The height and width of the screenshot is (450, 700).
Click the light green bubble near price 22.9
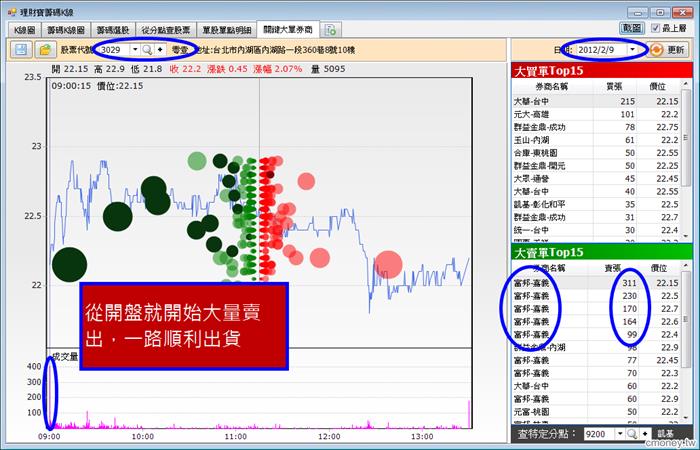197,161
